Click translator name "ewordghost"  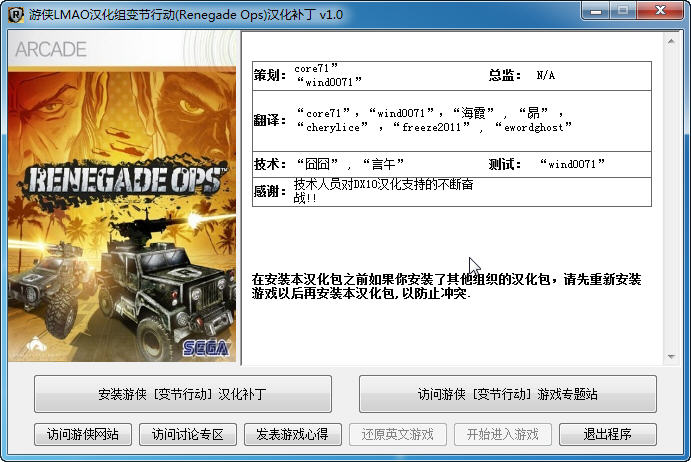534,127
